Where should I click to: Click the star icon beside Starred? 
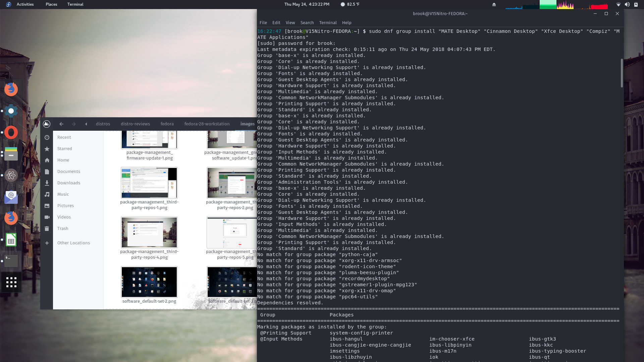click(47, 149)
